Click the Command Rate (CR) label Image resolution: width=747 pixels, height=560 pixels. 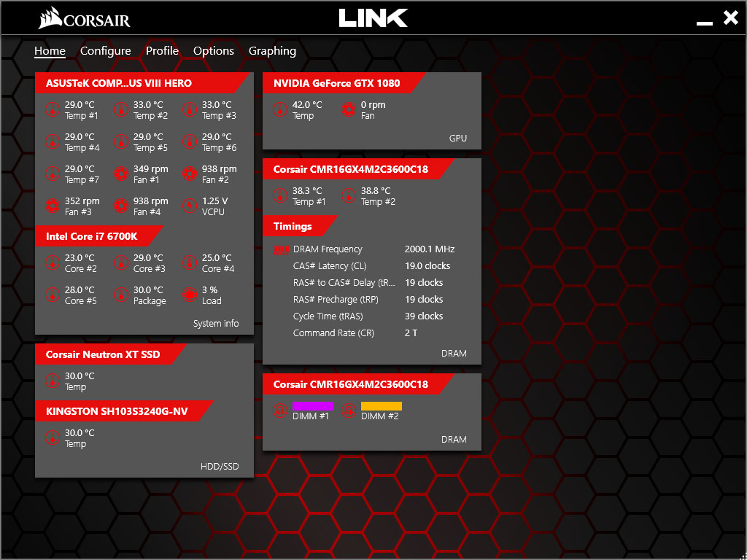point(333,332)
